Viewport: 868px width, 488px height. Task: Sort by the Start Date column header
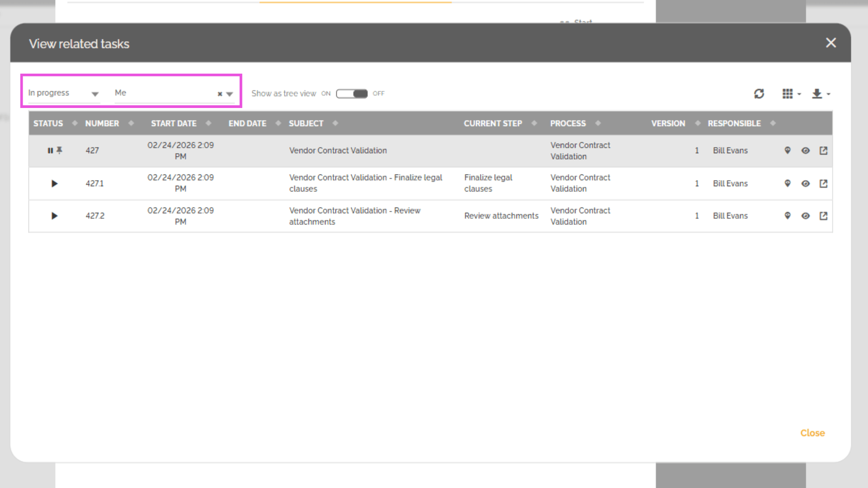click(174, 123)
